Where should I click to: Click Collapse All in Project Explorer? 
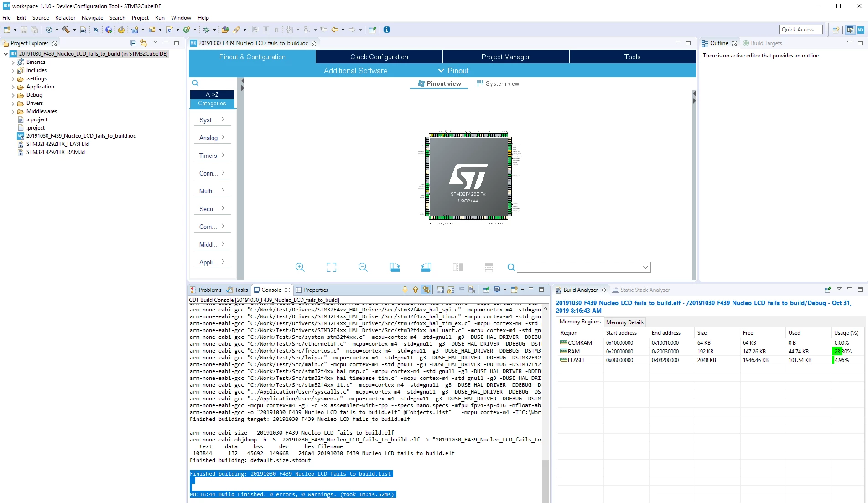coord(133,43)
